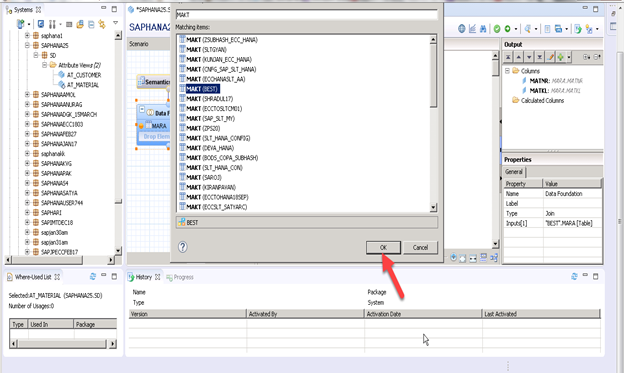Click the Cancel button in dialog

click(420, 248)
